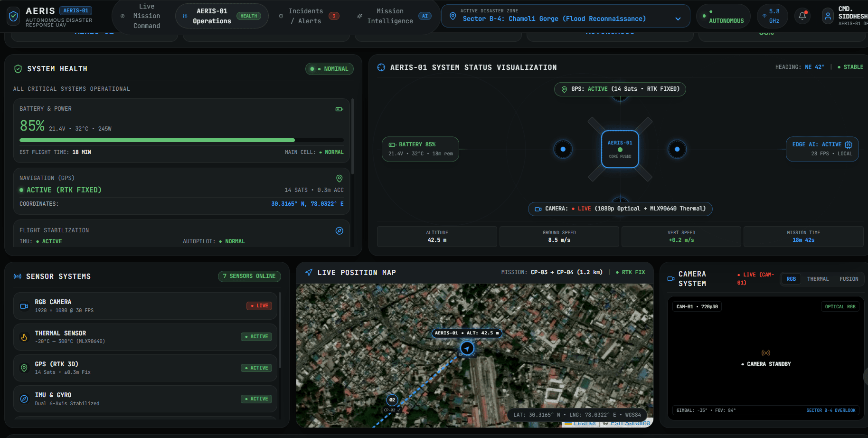Click the battery level progress bar

click(x=181, y=140)
